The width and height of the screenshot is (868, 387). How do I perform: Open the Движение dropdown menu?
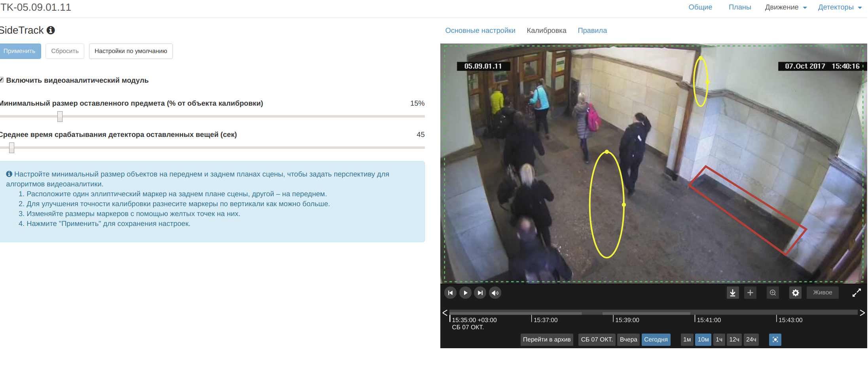point(786,7)
